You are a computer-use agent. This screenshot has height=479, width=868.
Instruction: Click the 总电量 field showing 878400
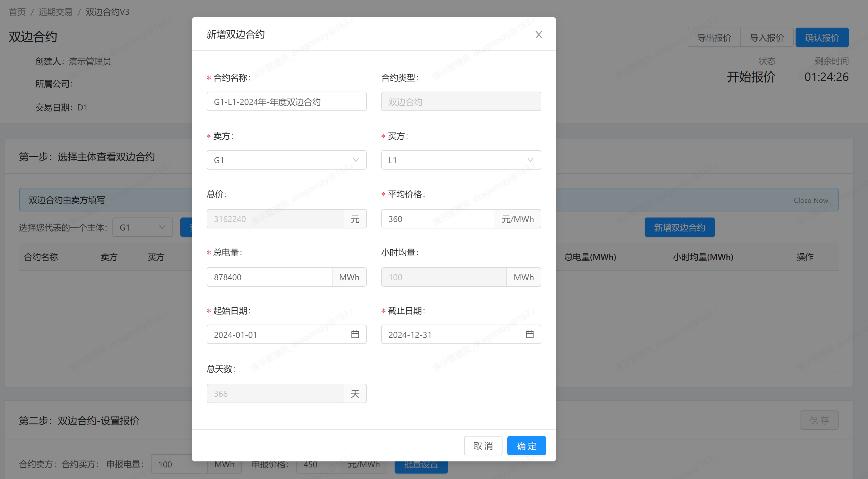269,277
